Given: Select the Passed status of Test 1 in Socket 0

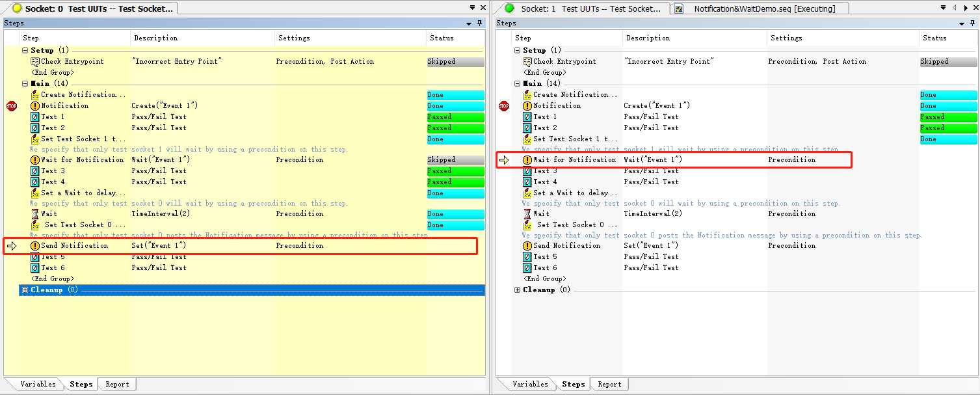Looking at the screenshot, I should pyautogui.click(x=455, y=116).
